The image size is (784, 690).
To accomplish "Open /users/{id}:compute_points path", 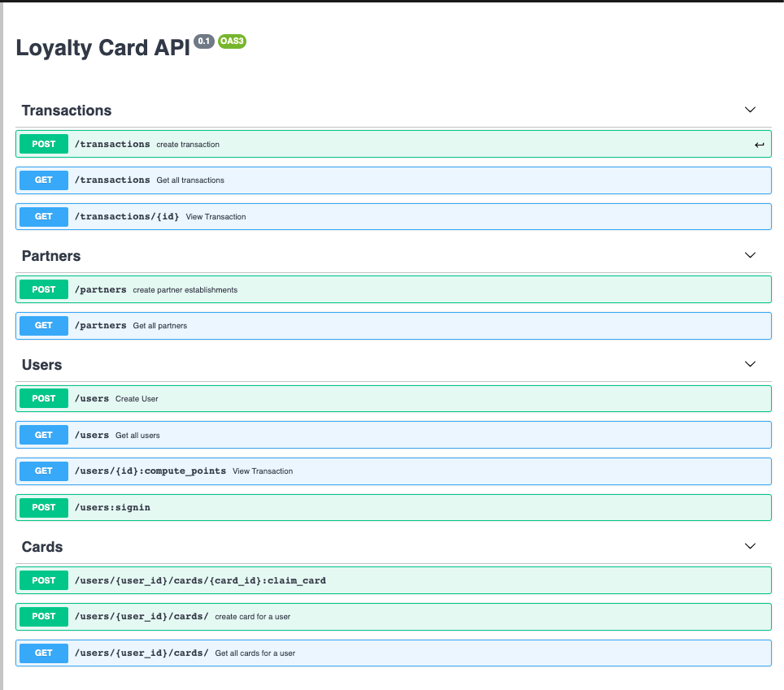I will coord(150,471).
